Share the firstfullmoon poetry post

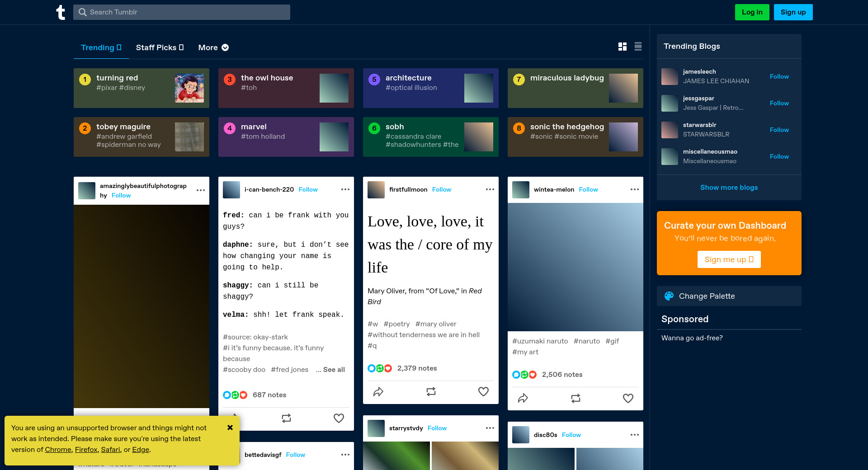(378, 392)
